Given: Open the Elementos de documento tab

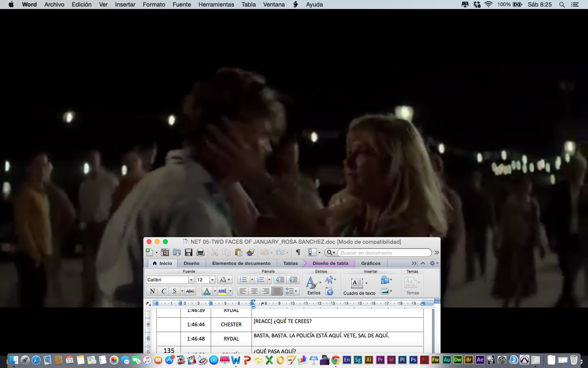Looking at the screenshot, I should click(x=241, y=263).
